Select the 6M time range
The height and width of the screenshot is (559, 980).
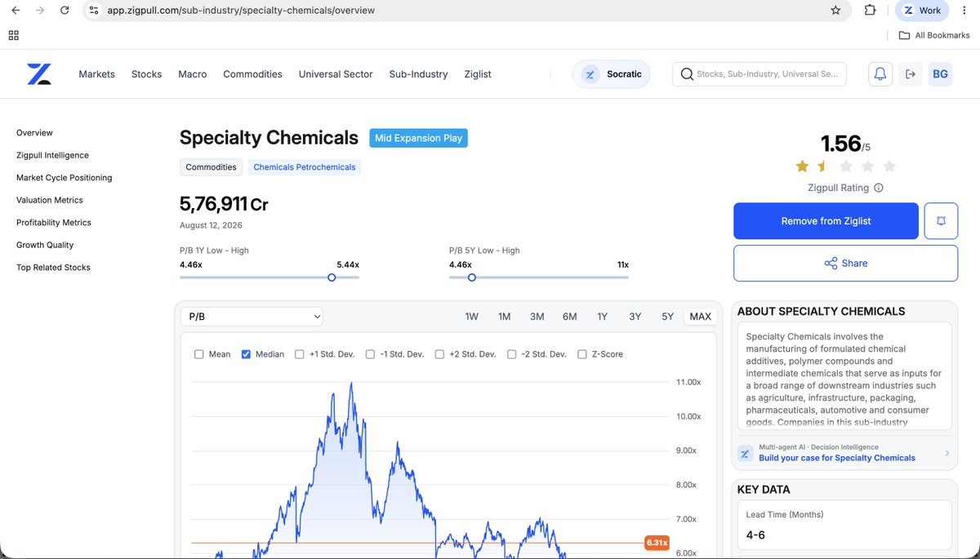tap(569, 317)
